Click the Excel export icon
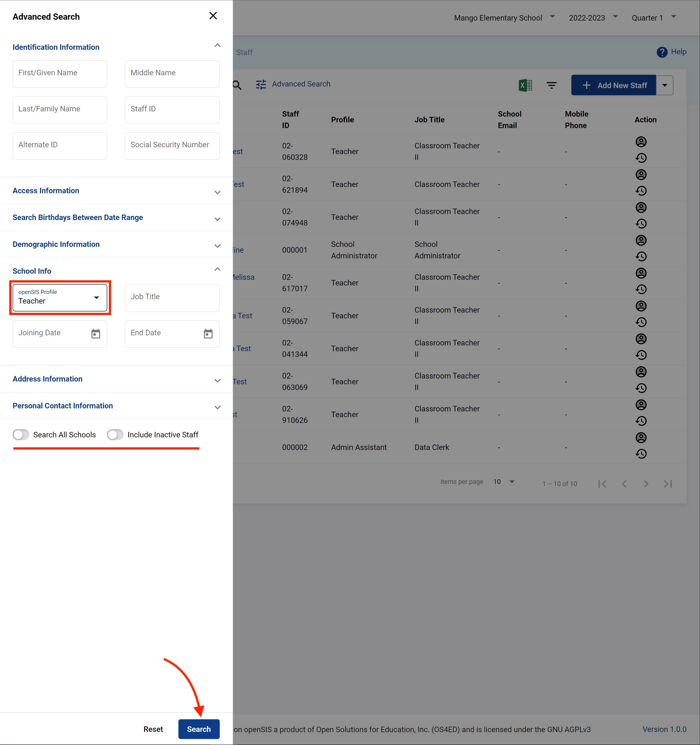700x745 pixels. click(525, 85)
